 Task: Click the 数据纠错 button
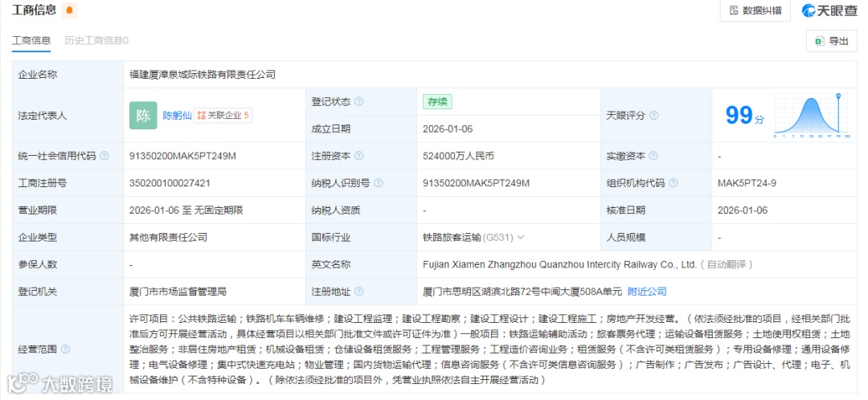point(755,10)
